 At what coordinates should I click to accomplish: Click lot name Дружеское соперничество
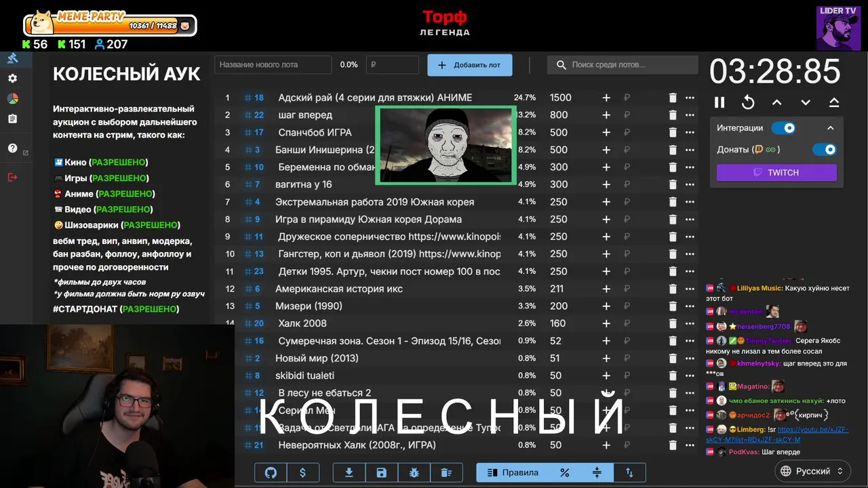tap(389, 237)
